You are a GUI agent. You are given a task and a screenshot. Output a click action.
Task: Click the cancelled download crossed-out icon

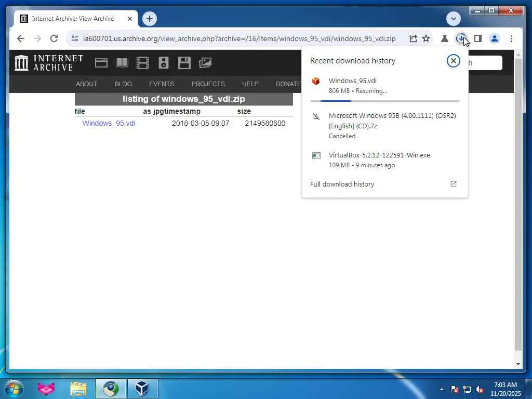pos(316,116)
